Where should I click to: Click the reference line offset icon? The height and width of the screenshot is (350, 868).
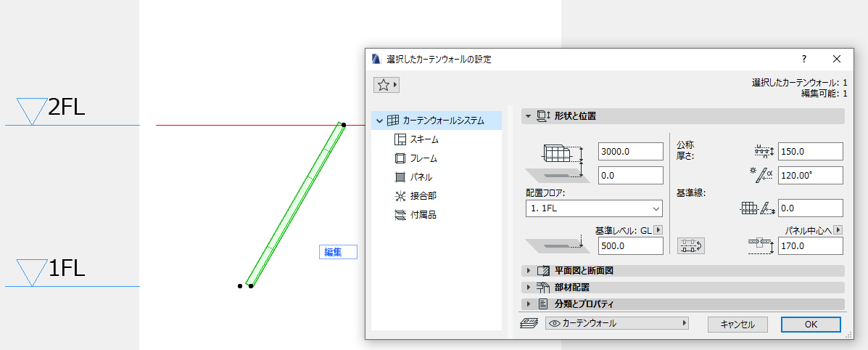tap(757, 208)
